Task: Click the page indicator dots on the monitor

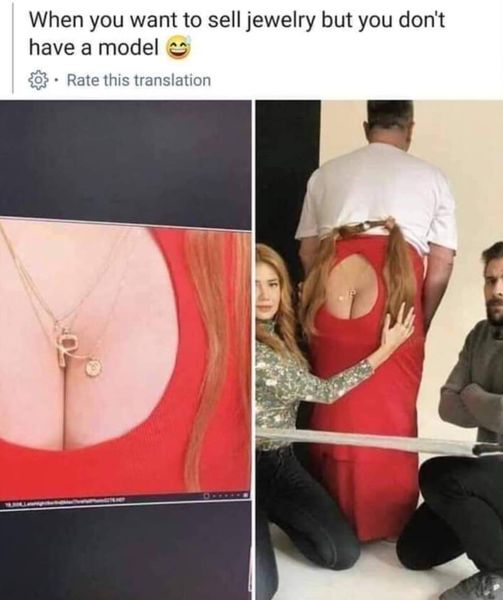Action: pos(227,496)
